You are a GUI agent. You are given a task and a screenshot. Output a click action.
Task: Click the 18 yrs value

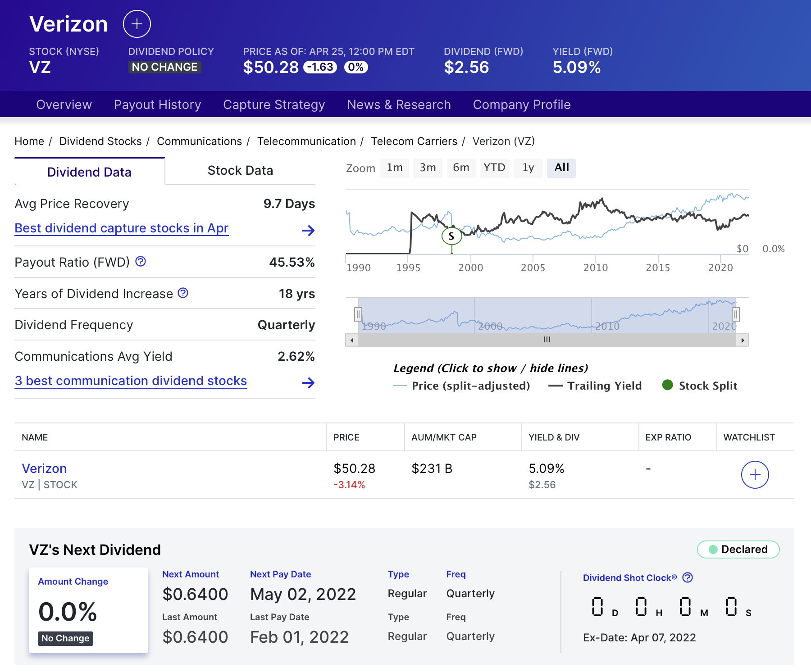click(x=297, y=294)
